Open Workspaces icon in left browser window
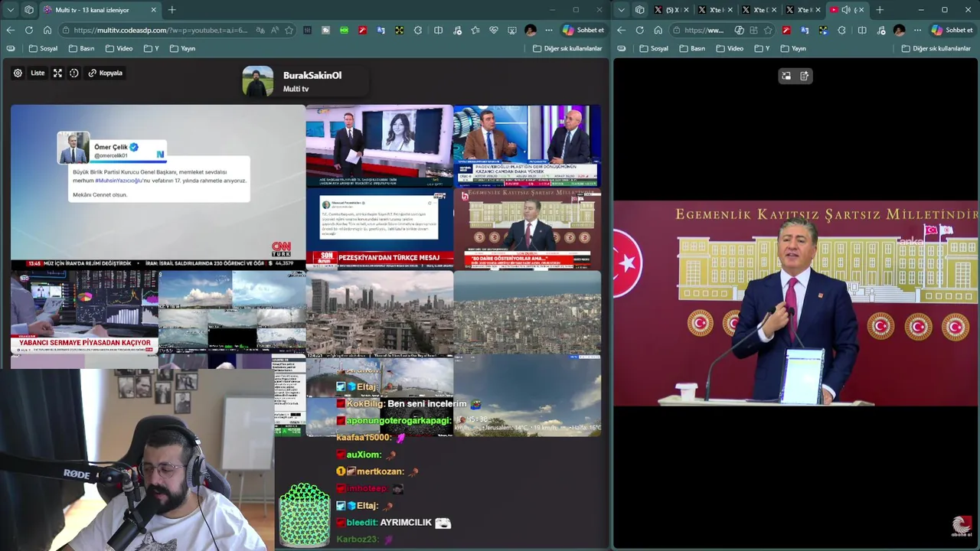Screen dimensions: 980x551 point(29,10)
